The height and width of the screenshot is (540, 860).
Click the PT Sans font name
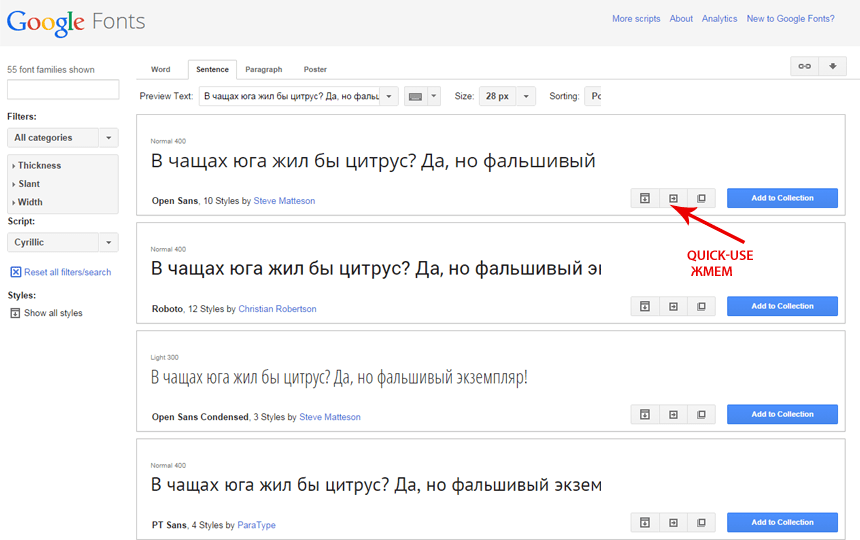169,525
